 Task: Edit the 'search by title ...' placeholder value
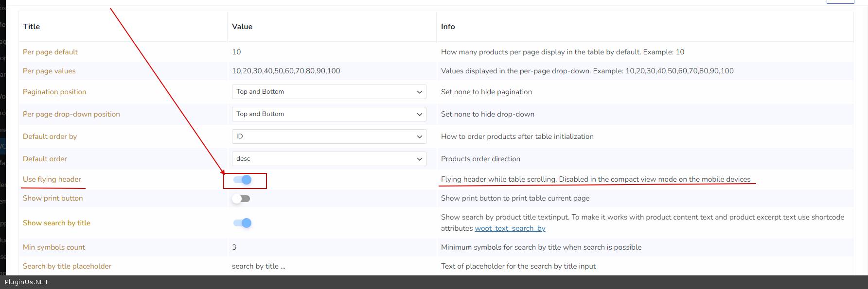click(x=258, y=266)
